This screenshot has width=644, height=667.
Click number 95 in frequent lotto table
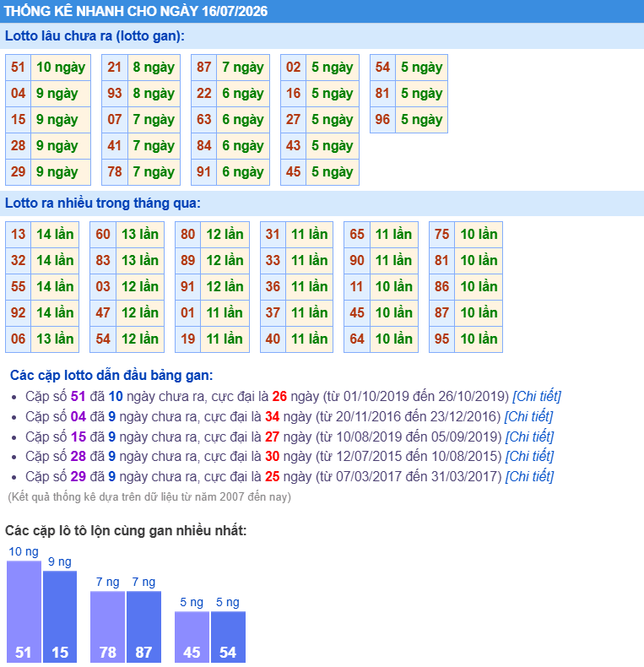(441, 339)
